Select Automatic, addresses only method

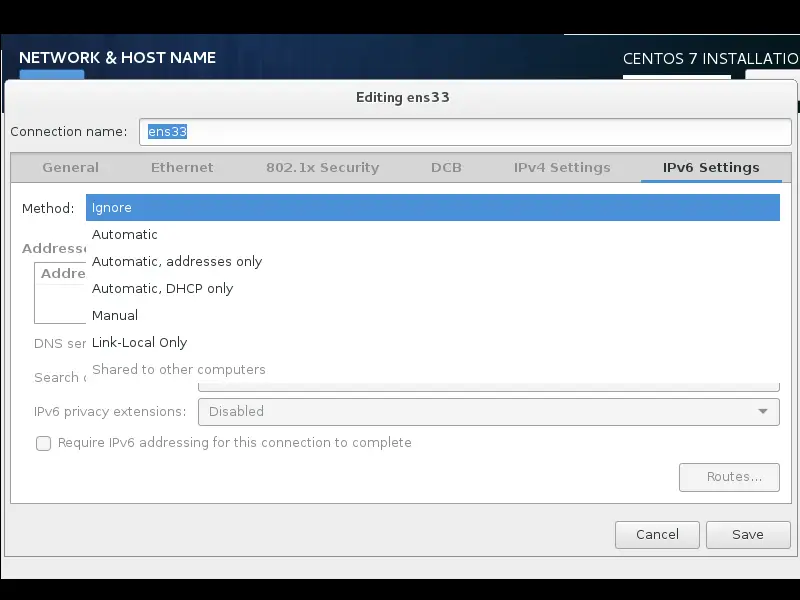tap(433, 262)
